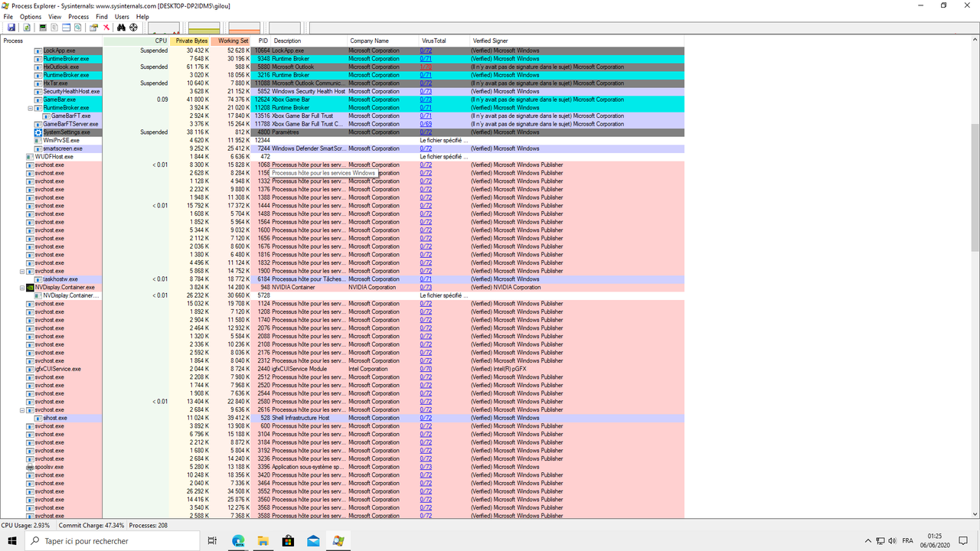The width and height of the screenshot is (980, 551).
Task: Click the Commit Charge status bar entry
Action: tap(91, 526)
